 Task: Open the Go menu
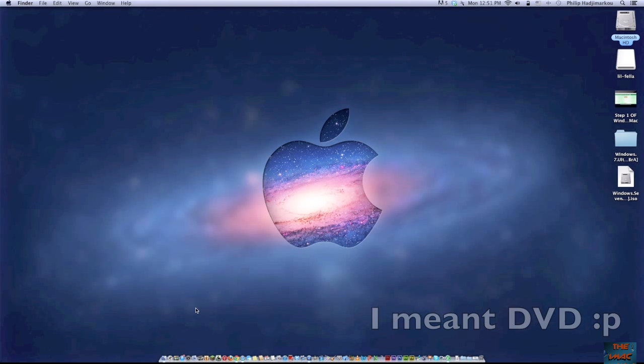point(88,3)
